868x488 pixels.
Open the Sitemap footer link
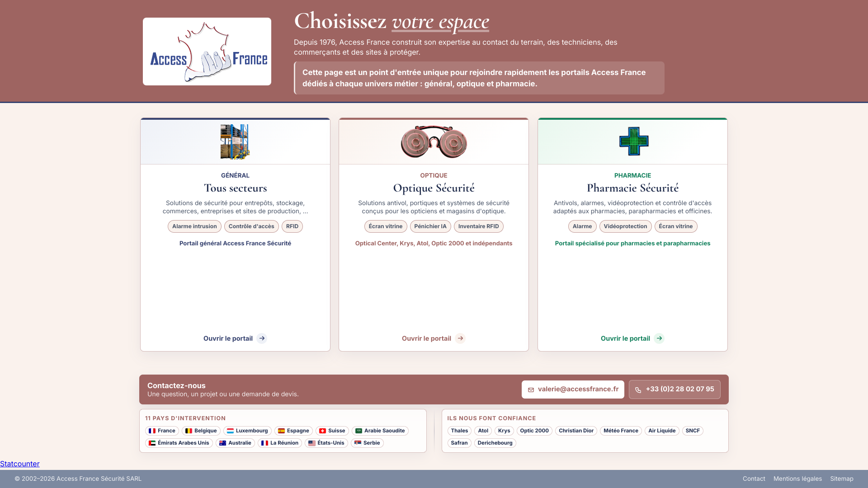click(842, 479)
